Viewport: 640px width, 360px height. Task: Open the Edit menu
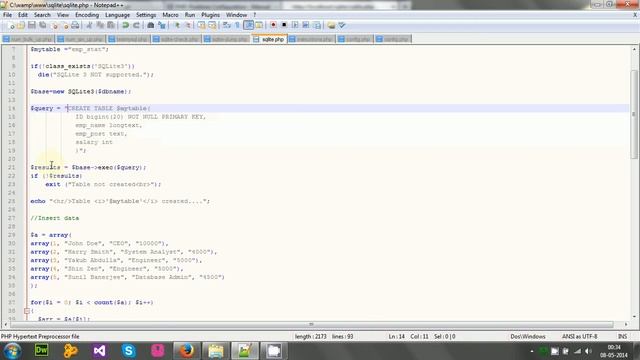pyautogui.click(x=23, y=15)
